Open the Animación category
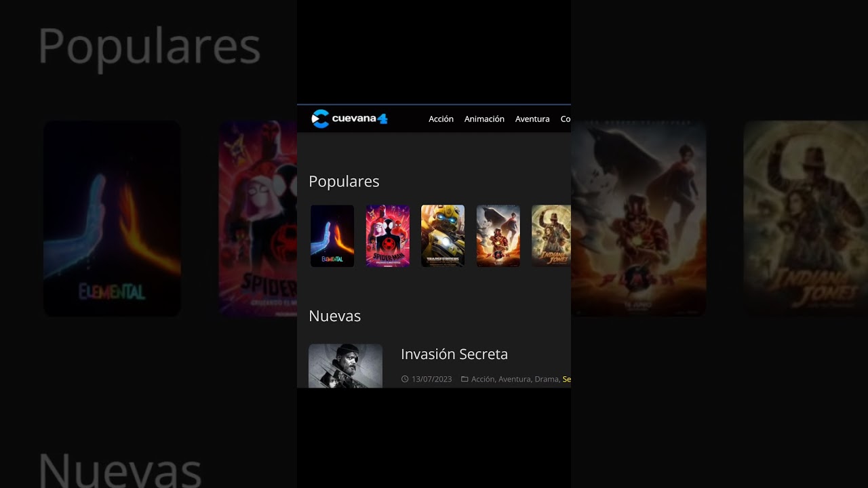 [484, 119]
